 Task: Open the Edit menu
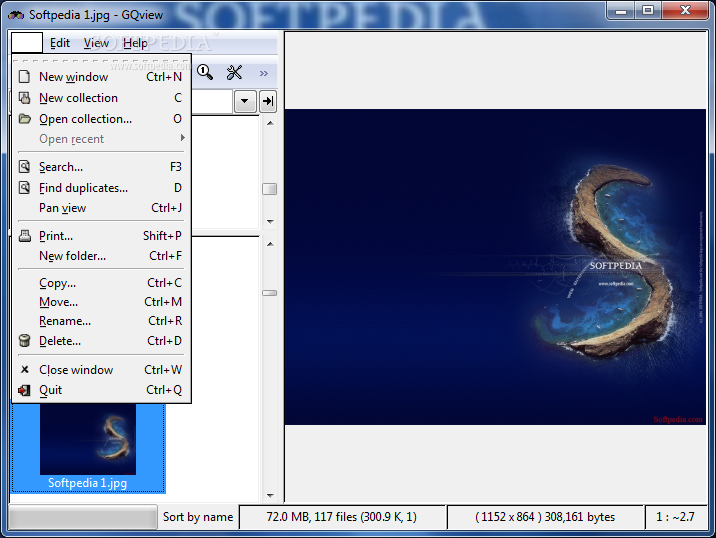pyautogui.click(x=60, y=43)
